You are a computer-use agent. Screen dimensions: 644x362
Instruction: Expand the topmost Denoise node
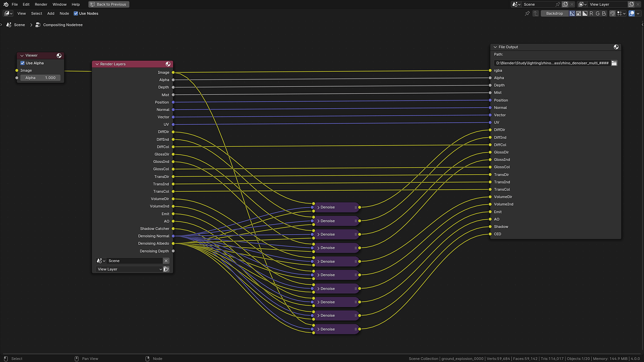(318, 207)
